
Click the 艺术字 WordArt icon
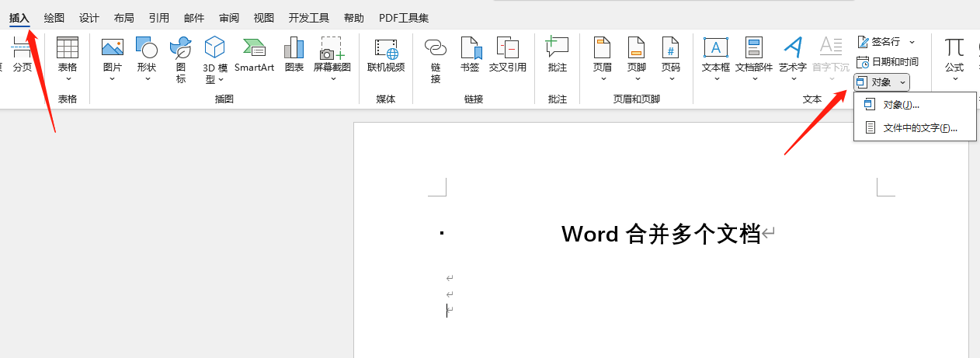[793, 48]
